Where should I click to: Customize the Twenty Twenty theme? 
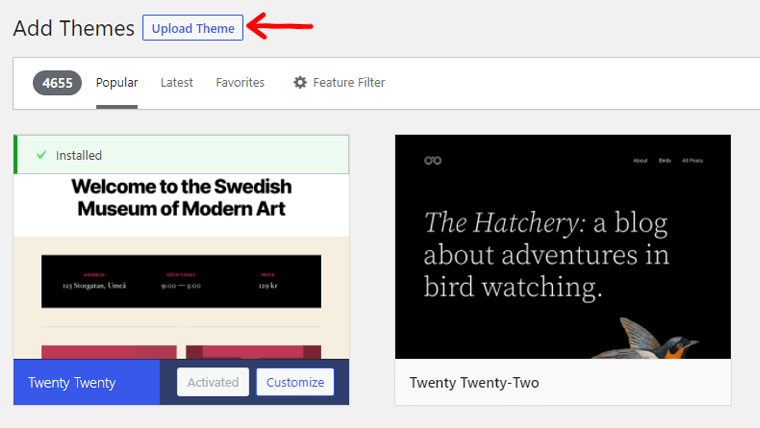(295, 382)
